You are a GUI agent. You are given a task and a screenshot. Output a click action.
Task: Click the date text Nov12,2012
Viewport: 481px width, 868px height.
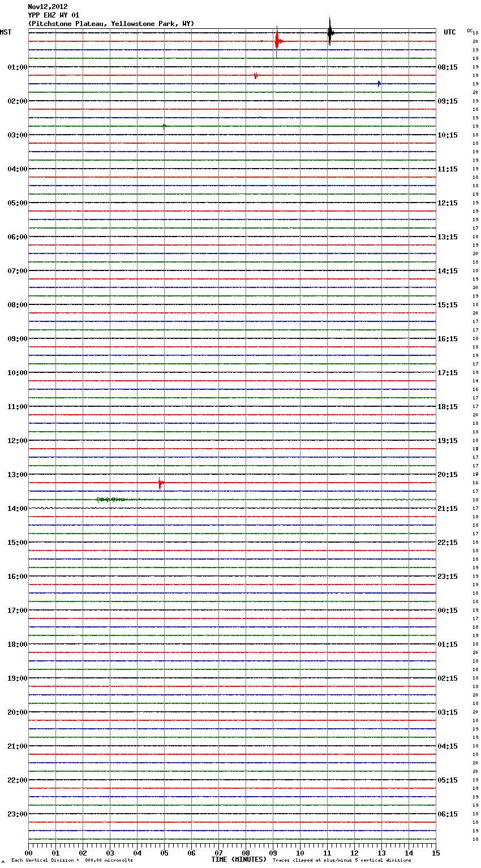(48, 7)
